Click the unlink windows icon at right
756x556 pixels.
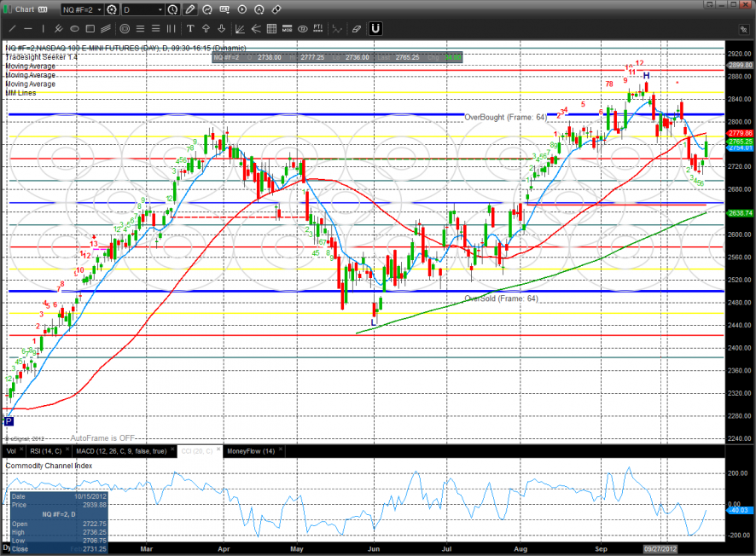(743, 29)
